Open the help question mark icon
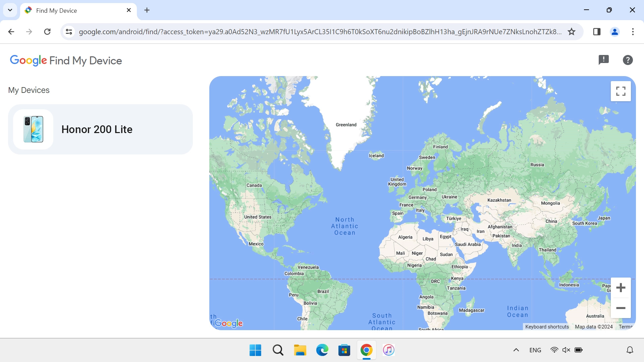644x362 pixels. [x=628, y=60]
